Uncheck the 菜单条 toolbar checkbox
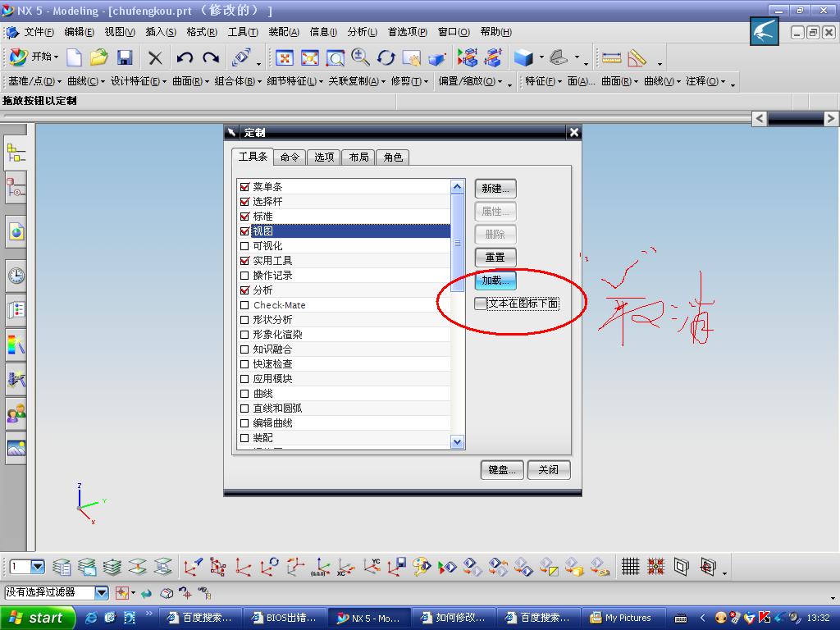Viewport: 840px width, 630px height. coord(244,187)
